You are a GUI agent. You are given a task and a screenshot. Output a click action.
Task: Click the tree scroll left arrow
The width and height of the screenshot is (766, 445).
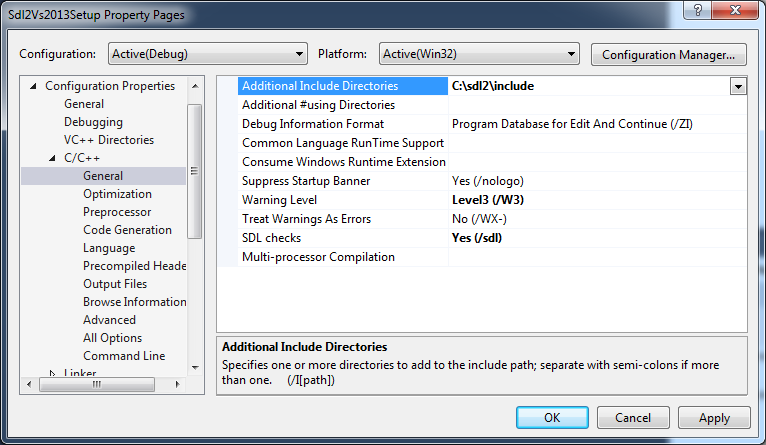tap(29, 384)
